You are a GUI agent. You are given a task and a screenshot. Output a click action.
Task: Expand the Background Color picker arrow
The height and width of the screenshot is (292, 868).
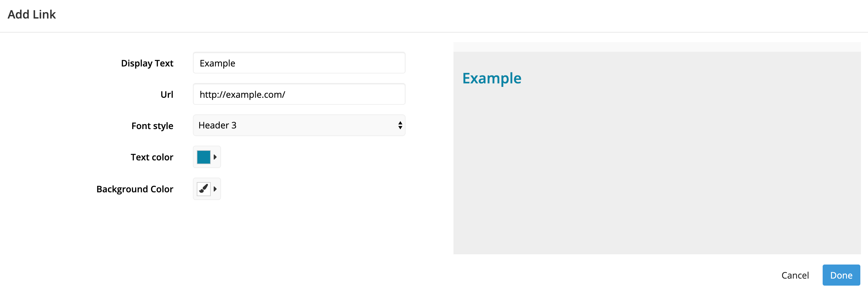[215, 189]
